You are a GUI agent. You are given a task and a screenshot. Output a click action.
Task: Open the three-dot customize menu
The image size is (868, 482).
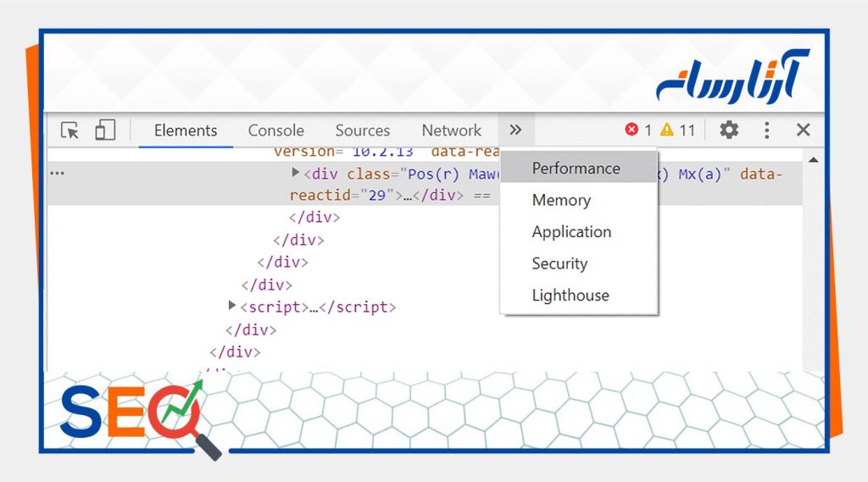[x=767, y=130]
